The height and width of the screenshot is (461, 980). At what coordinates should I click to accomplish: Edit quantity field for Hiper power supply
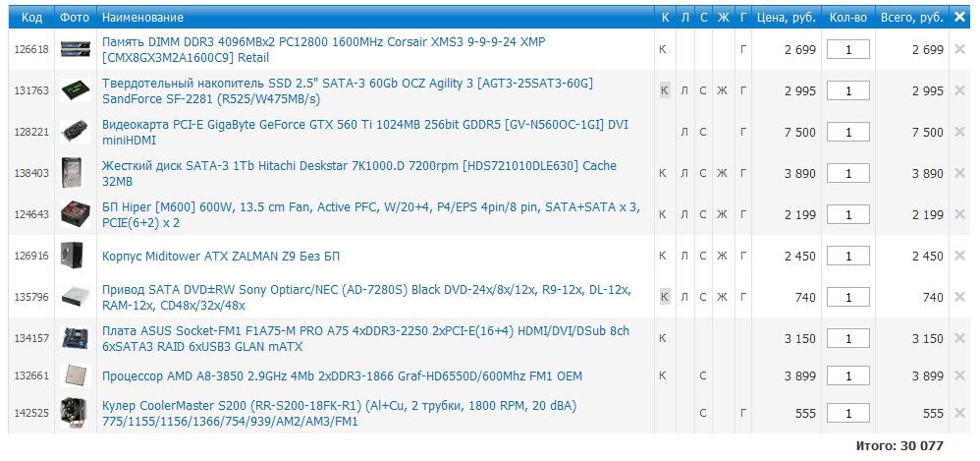click(848, 214)
